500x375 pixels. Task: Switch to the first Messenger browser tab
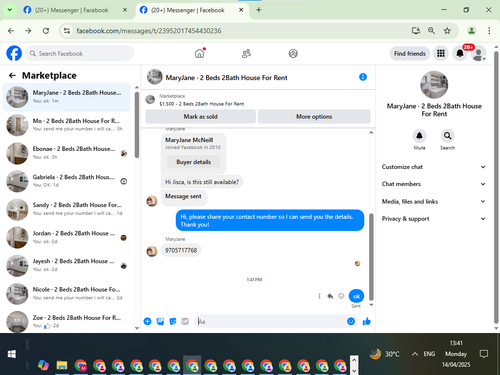point(75,10)
